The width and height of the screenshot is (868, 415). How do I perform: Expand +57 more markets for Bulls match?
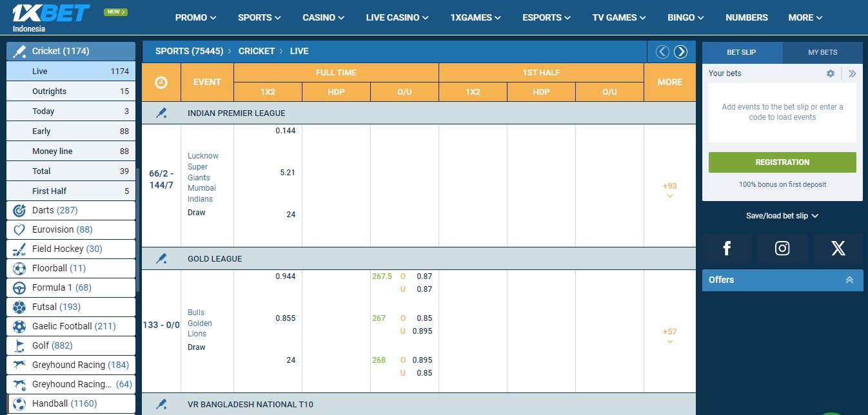[x=669, y=335]
